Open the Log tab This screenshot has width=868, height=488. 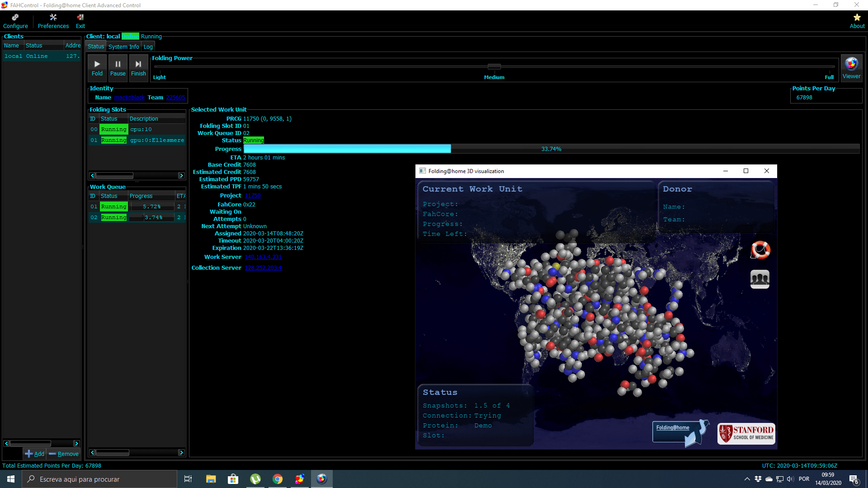click(x=148, y=47)
